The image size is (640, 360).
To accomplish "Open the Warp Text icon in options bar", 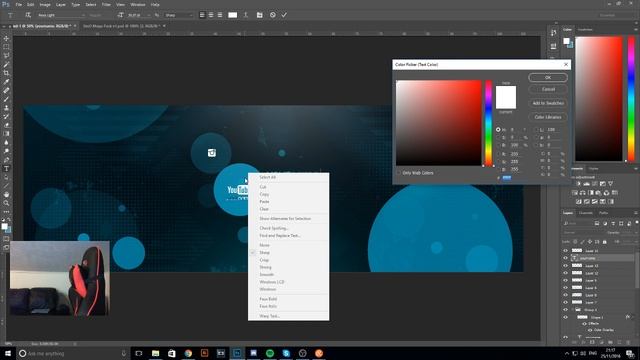I will coord(246,15).
